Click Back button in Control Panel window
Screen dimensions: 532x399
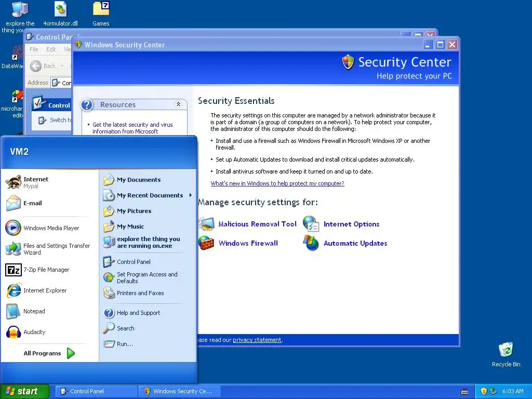pyautogui.click(x=43, y=66)
